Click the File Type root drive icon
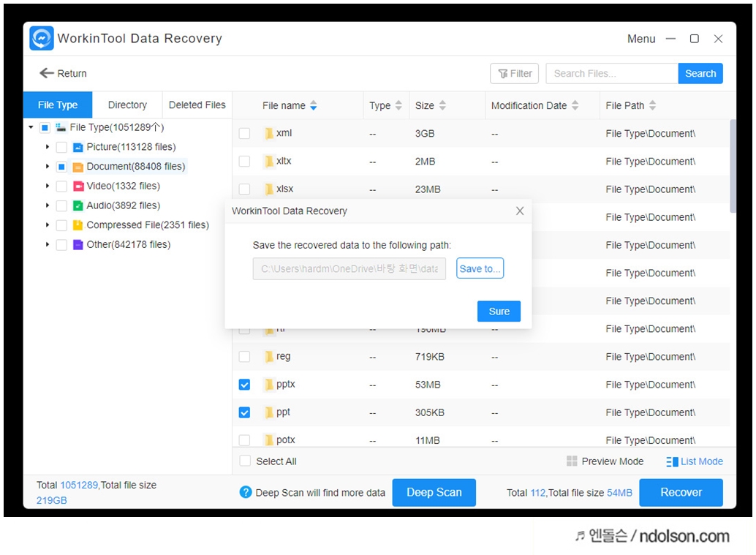This screenshot has width=756, height=555. coord(61,127)
